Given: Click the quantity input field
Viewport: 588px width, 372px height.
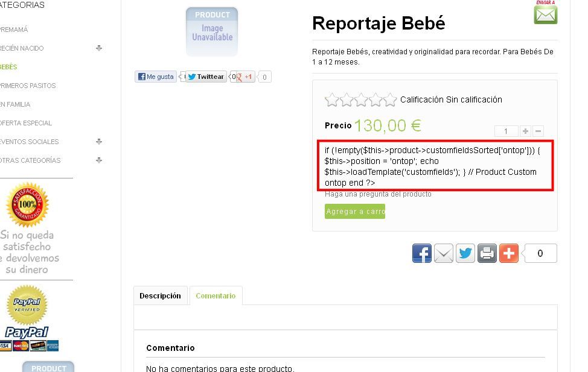Looking at the screenshot, I should point(507,131).
